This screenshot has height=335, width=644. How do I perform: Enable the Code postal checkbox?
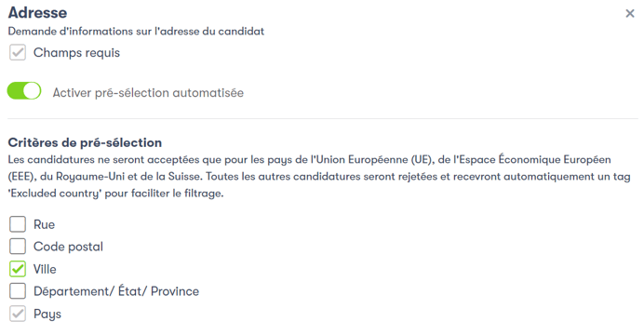click(18, 247)
